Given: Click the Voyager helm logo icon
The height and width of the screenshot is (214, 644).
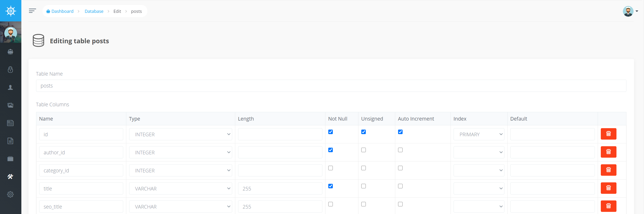Looking at the screenshot, I should pos(11,11).
